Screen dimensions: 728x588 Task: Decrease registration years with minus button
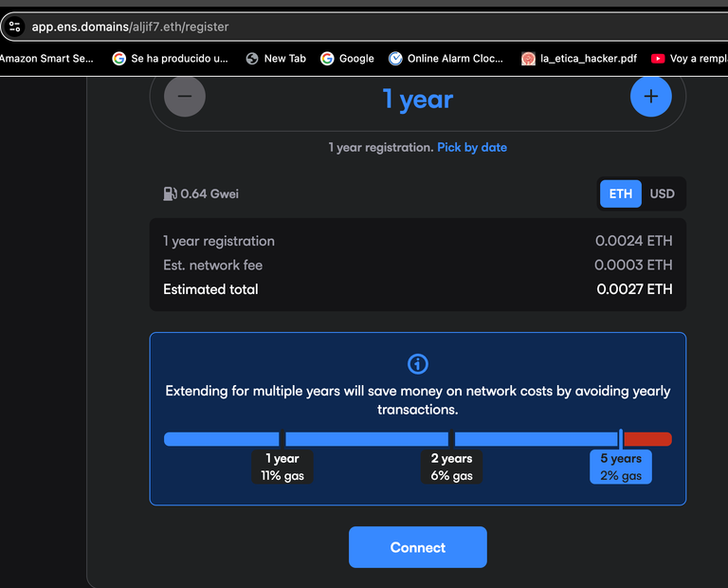click(185, 96)
